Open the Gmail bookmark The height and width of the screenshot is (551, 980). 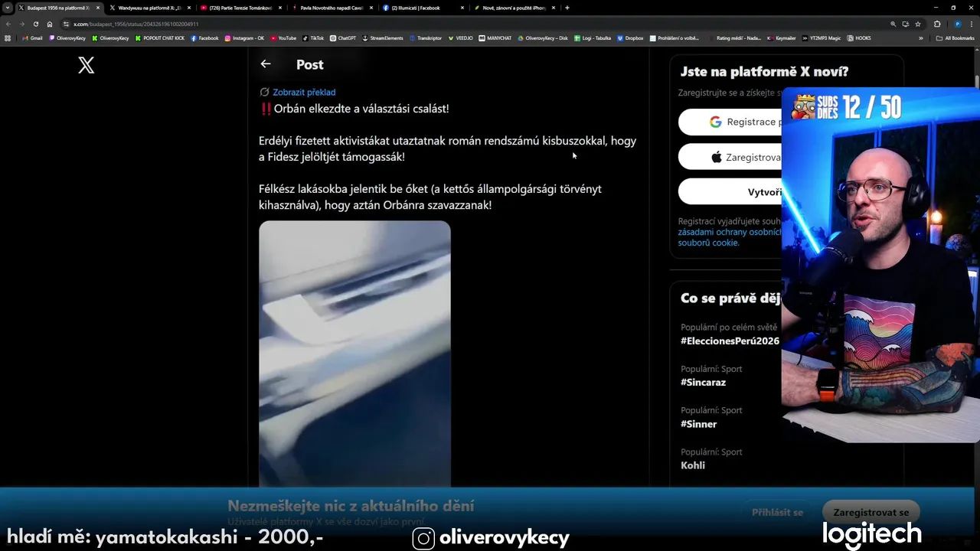(x=32, y=38)
